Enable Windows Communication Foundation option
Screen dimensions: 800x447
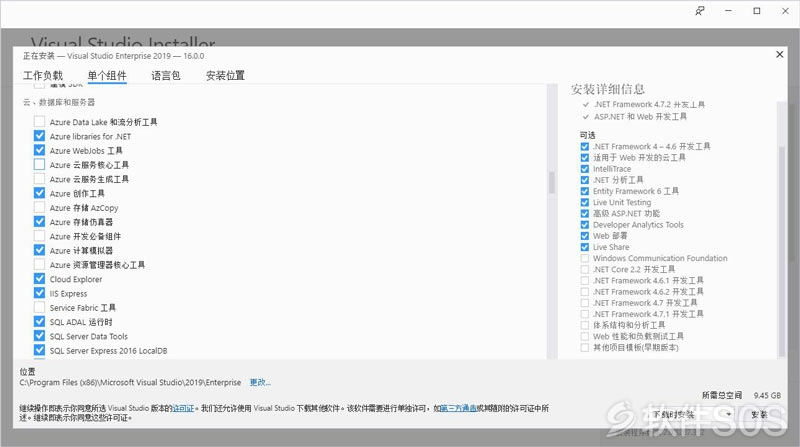585,258
